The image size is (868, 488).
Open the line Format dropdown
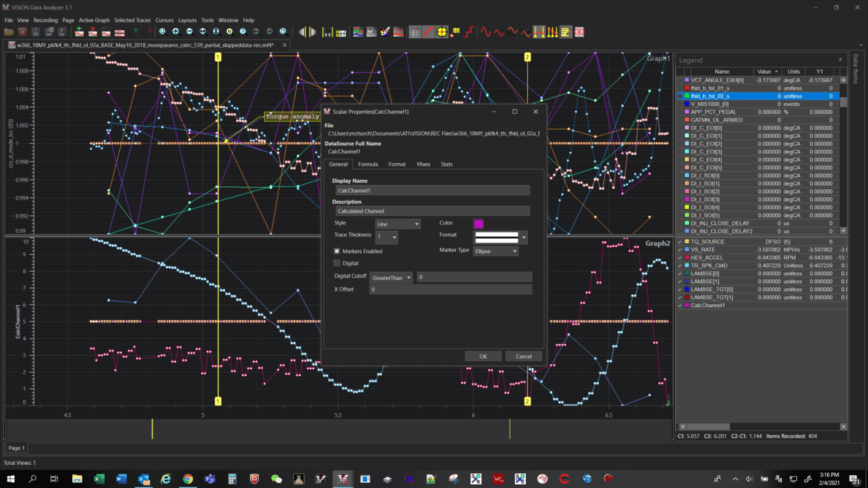[x=501, y=237]
